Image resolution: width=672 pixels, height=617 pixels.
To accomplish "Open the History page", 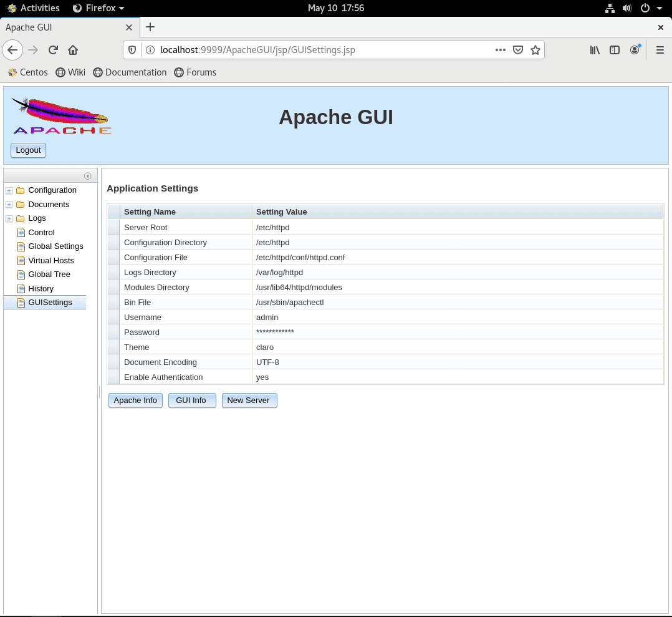I will 40,288.
